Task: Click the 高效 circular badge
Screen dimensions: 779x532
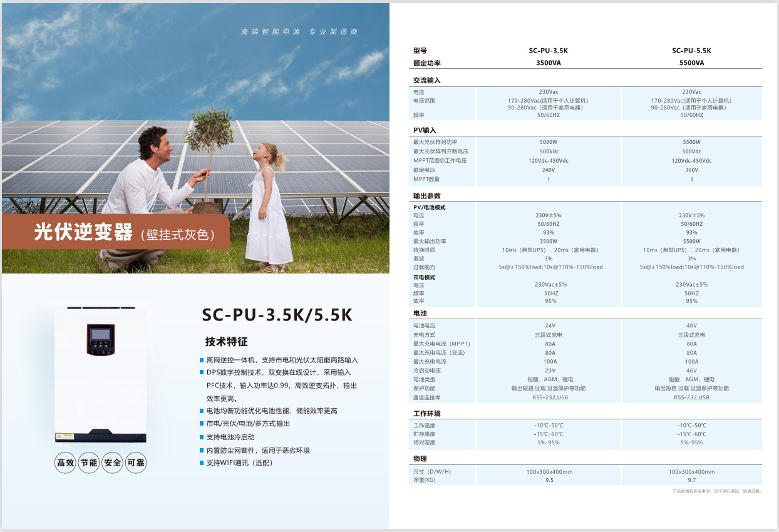Action: [65, 463]
